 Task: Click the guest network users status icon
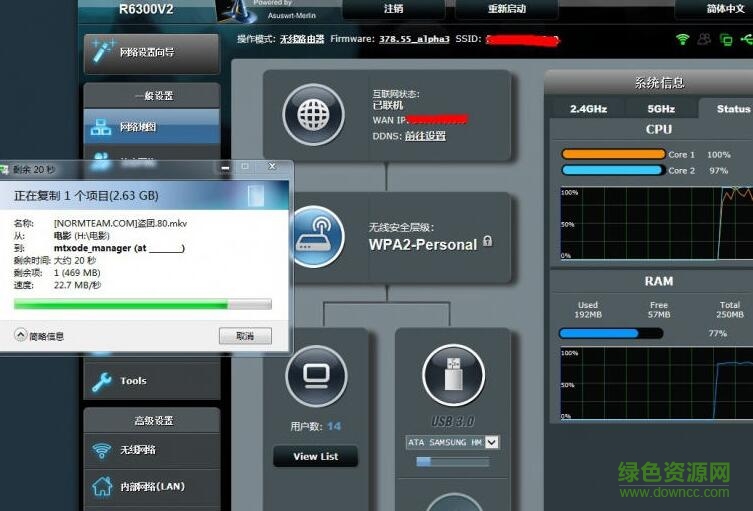click(x=704, y=39)
